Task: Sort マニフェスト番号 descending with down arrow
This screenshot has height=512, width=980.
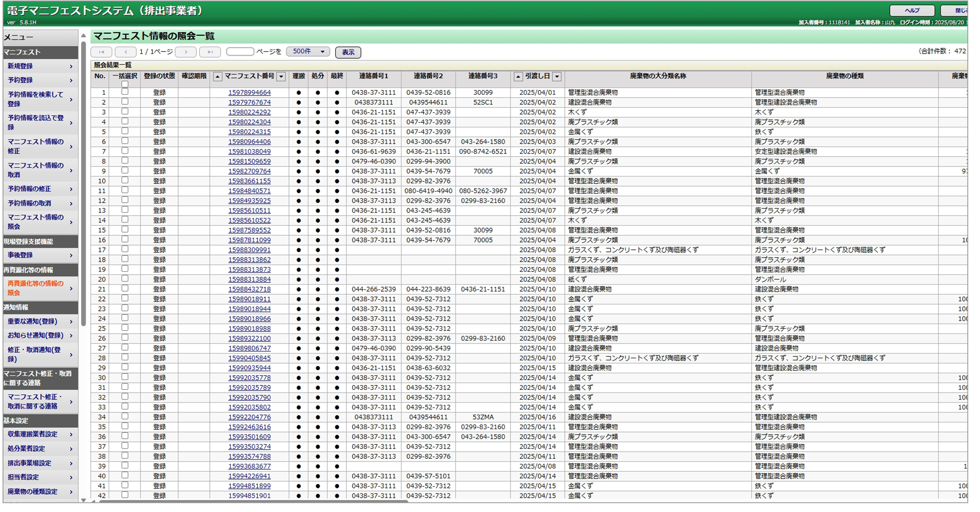Action: pyautogui.click(x=281, y=76)
